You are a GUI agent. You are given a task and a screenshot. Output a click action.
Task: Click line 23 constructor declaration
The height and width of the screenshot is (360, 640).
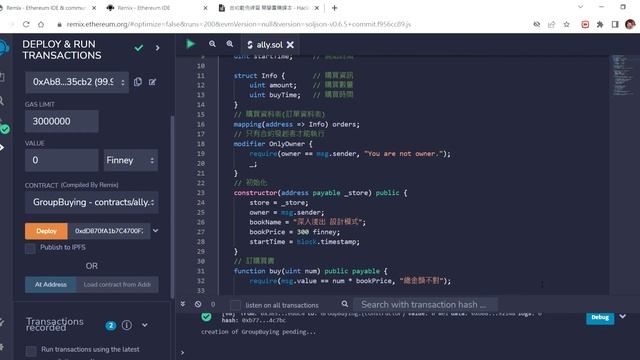[x=320, y=193]
